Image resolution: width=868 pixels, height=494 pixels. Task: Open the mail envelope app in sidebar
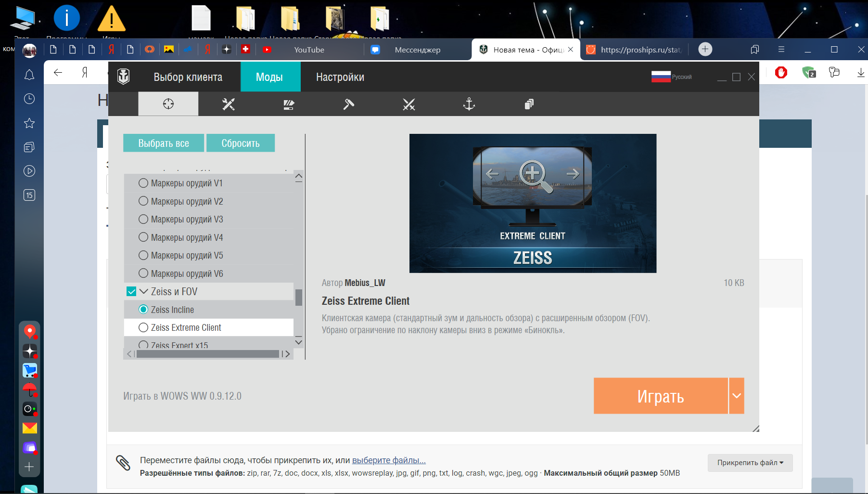click(x=30, y=428)
